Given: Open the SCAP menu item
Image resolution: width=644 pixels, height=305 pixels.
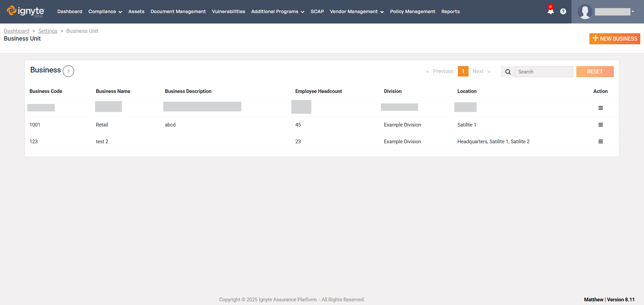Looking at the screenshot, I should click(317, 11).
